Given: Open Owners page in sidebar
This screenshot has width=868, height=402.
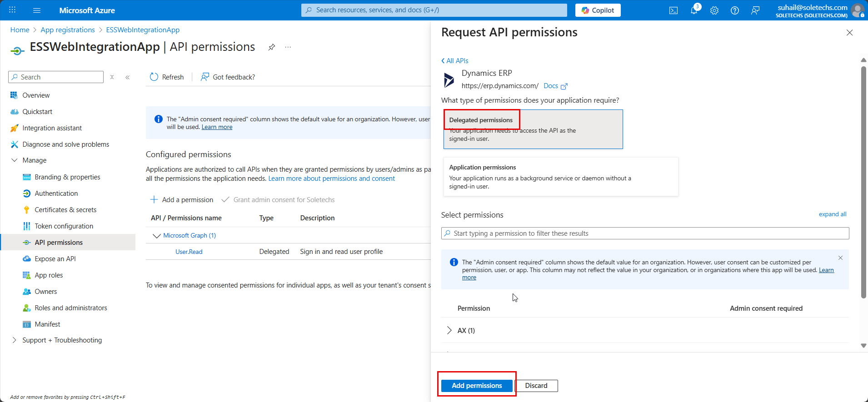Looking at the screenshot, I should [x=46, y=292].
